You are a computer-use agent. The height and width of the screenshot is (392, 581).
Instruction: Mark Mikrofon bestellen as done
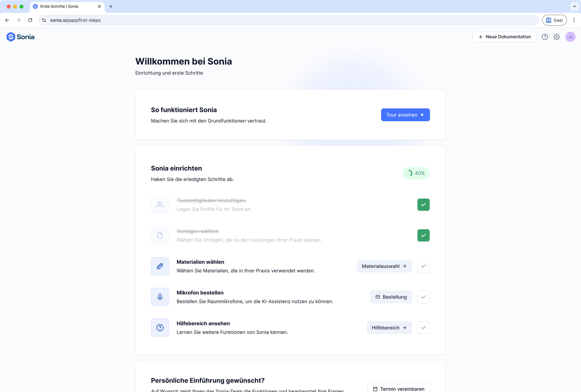pos(423,297)
